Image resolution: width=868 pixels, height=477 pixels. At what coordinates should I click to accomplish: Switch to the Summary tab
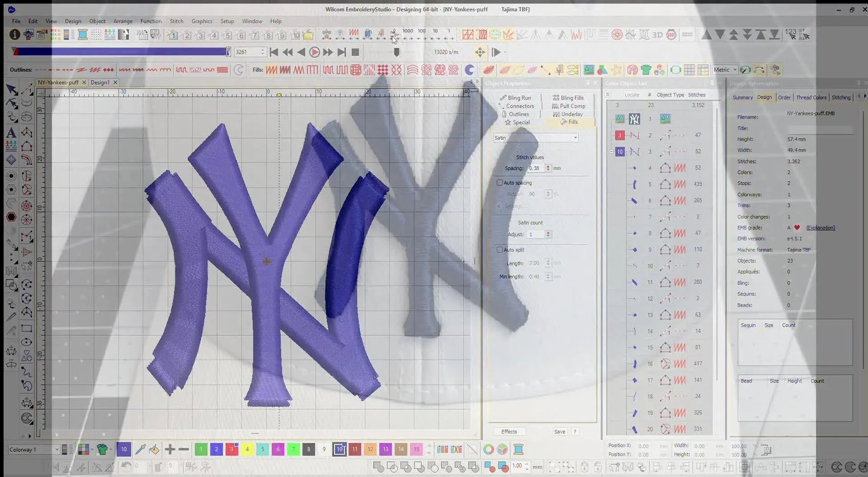742,97
